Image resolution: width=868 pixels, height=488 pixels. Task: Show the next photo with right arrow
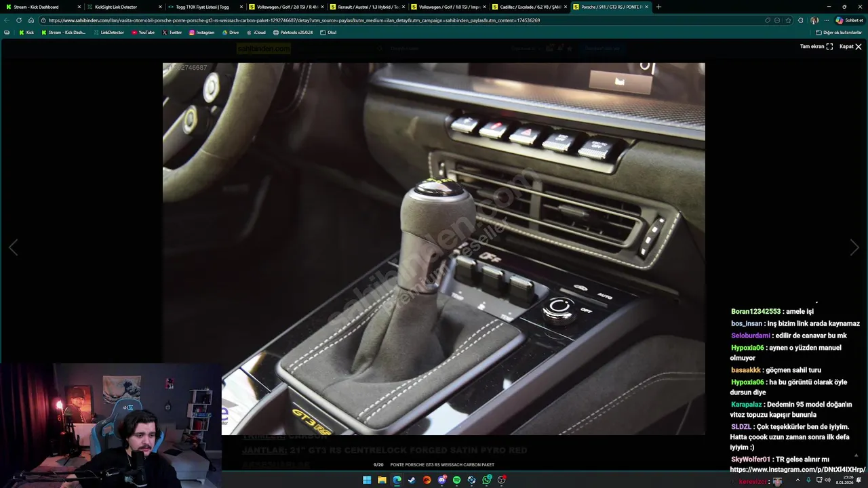click(854, 247)
